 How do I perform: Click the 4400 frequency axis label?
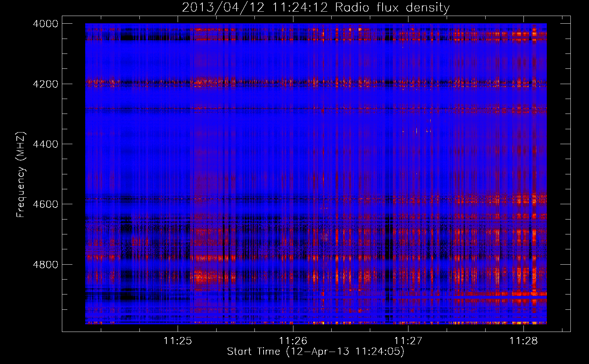[46, 144]
